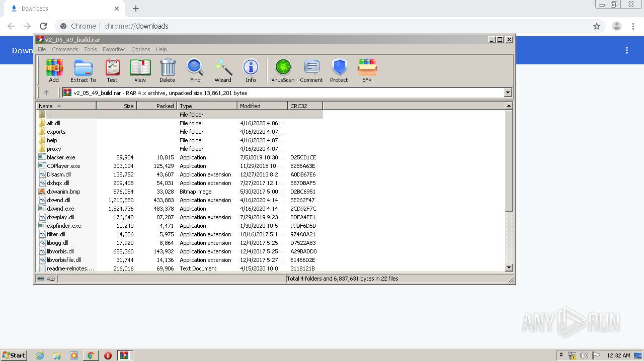
Task: Expand the archive path dropdown
Action: [x=508, y=93]
